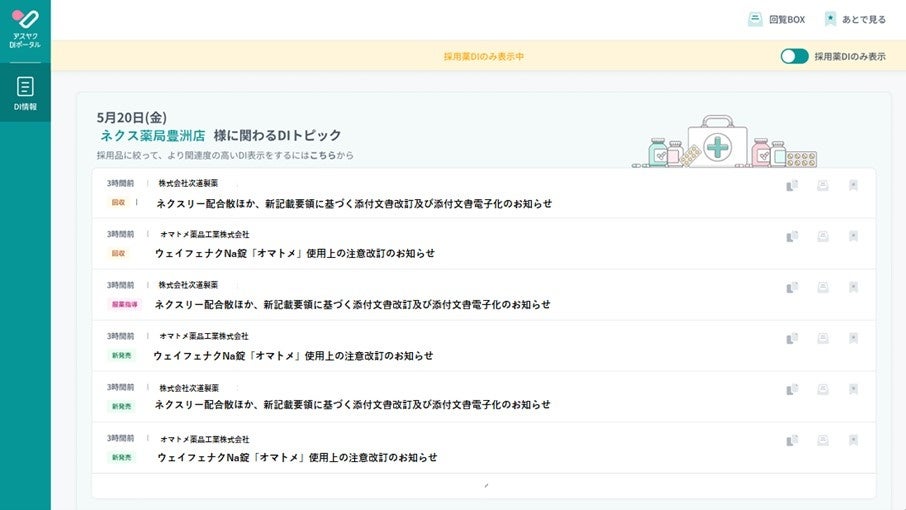This screenshot has width=906, height=510.
Task: Open the 回覧BOX in the header
Action: pyautogui.click(x=776, y=19)
